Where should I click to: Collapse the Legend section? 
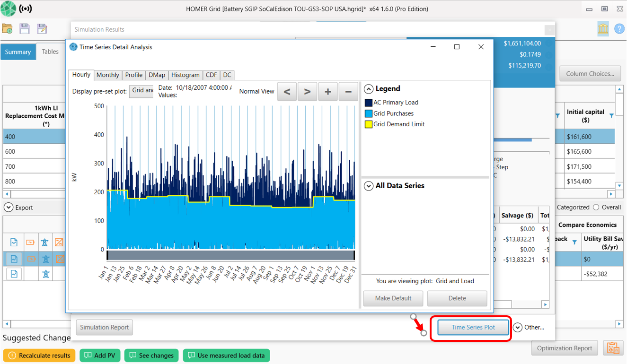point(369,89)
